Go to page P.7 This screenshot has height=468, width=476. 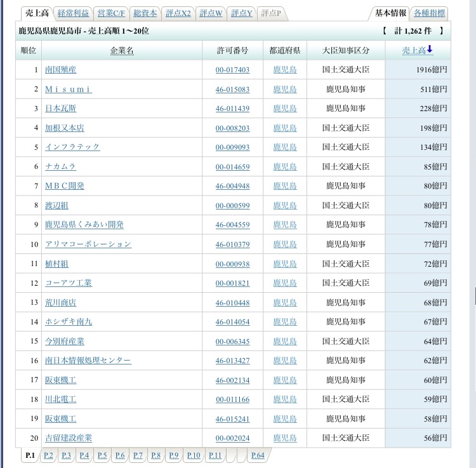click(x=138, y=455)
